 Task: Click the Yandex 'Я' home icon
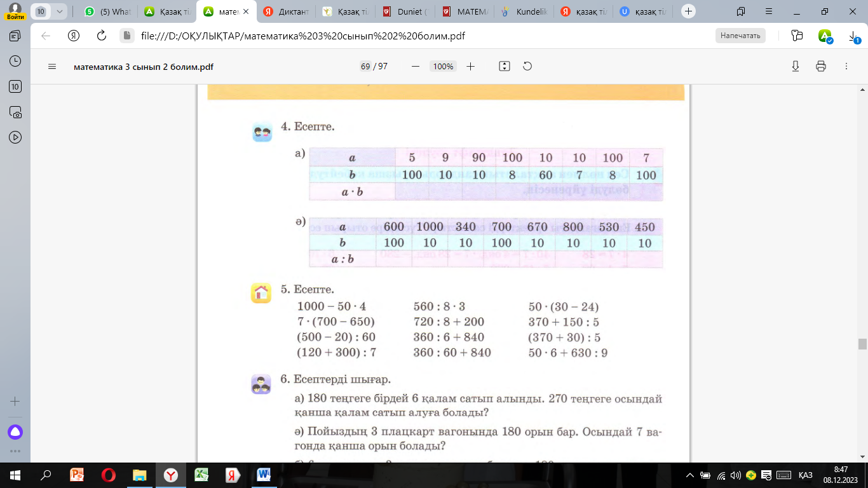[x=74, y=36]
